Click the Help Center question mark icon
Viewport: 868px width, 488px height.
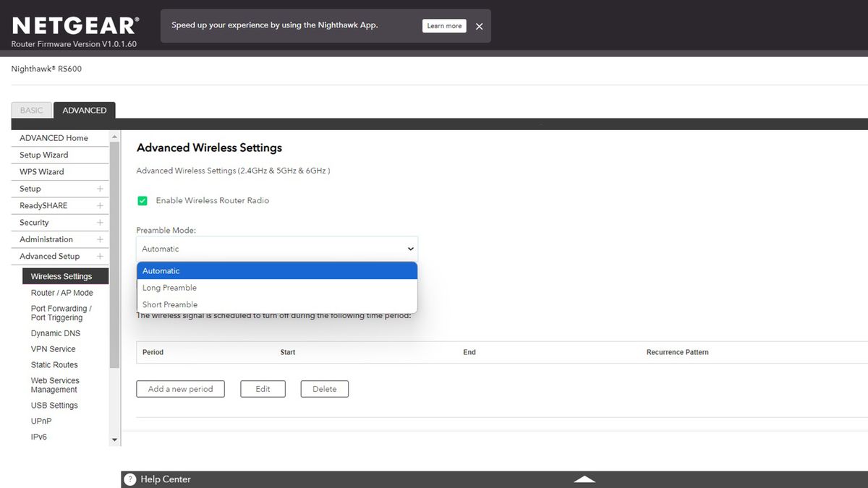(x=129, y=479)
